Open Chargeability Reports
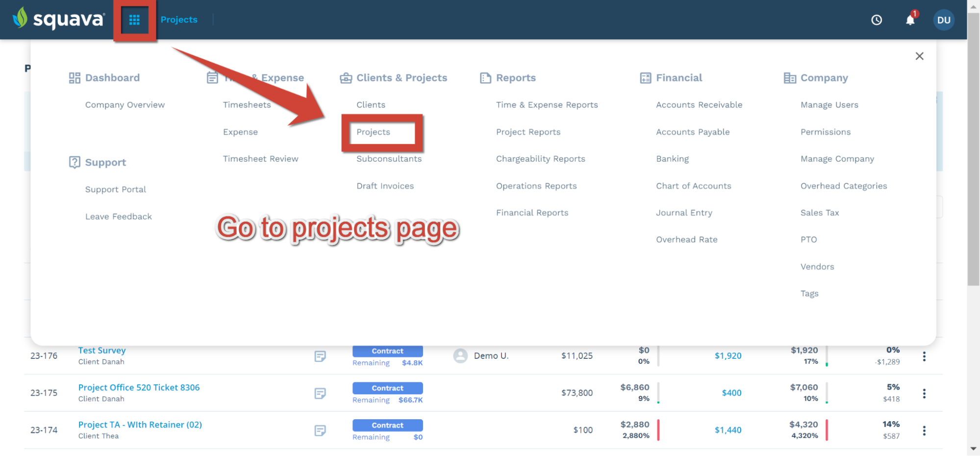The height and width of the screenshot is (456, 980). click(540, 159)
